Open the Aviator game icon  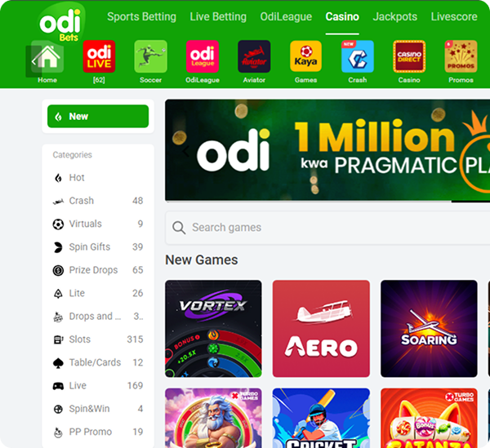254,56
